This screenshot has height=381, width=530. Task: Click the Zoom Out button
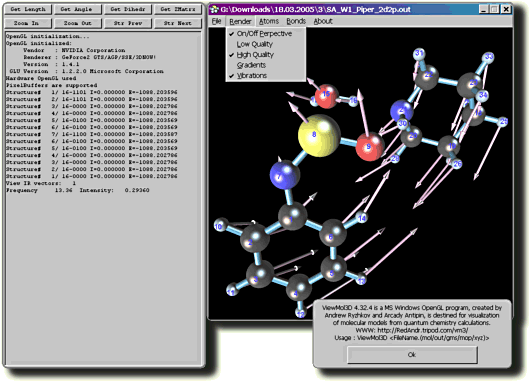click(78, 23)
